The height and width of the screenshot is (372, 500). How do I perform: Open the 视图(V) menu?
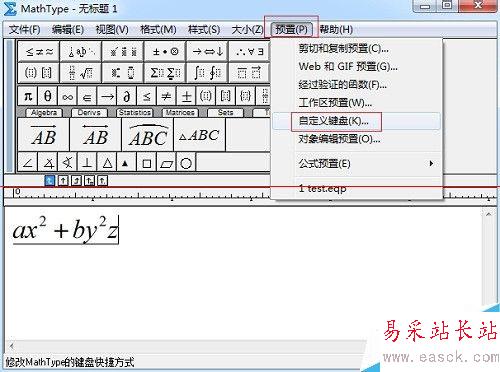pos(112,30)
